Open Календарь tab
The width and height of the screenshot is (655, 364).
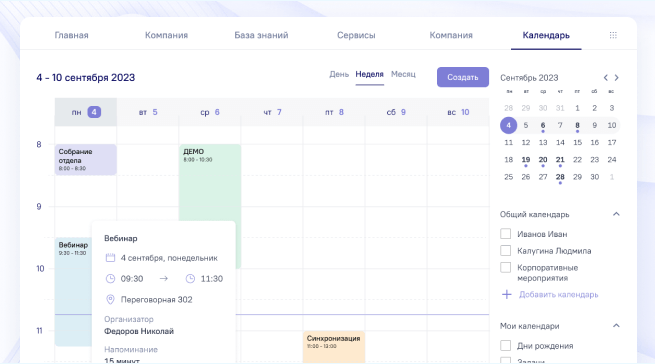click(546, 35)
